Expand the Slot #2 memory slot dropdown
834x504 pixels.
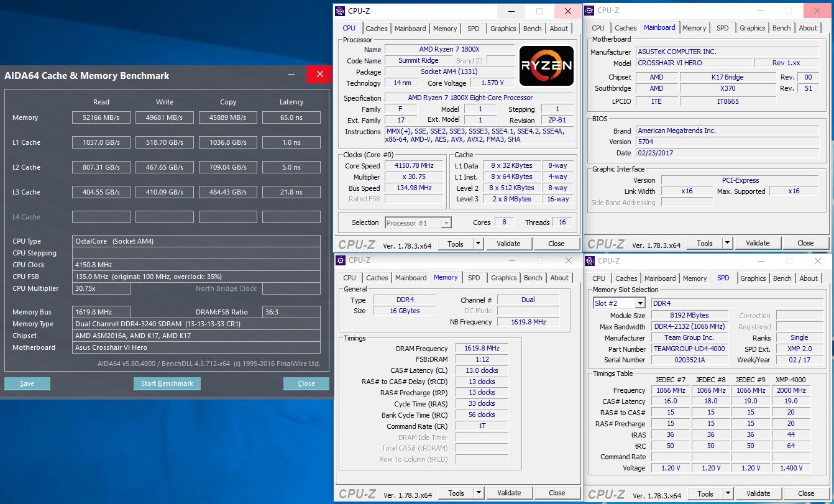point(640,303)
